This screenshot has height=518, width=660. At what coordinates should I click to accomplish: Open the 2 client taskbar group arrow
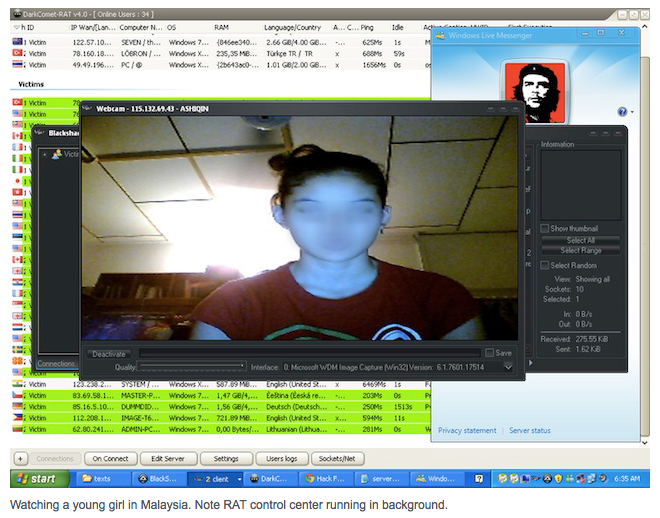(240, 479)
